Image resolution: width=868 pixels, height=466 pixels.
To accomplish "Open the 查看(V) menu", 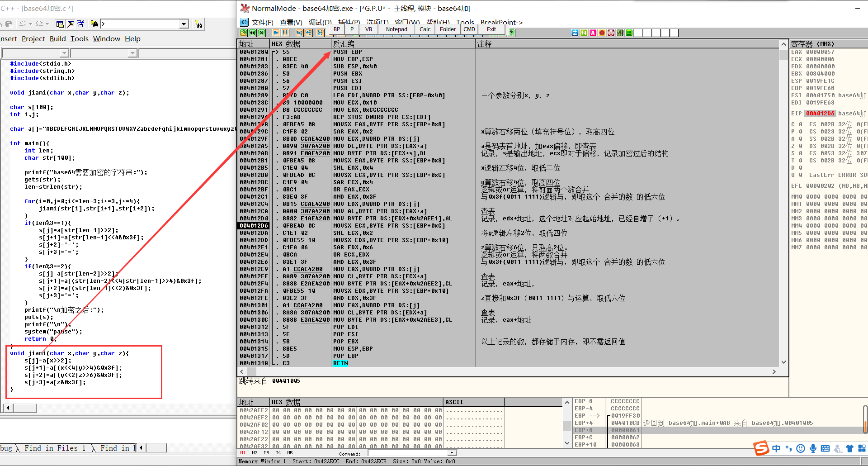I will [291, 22].
